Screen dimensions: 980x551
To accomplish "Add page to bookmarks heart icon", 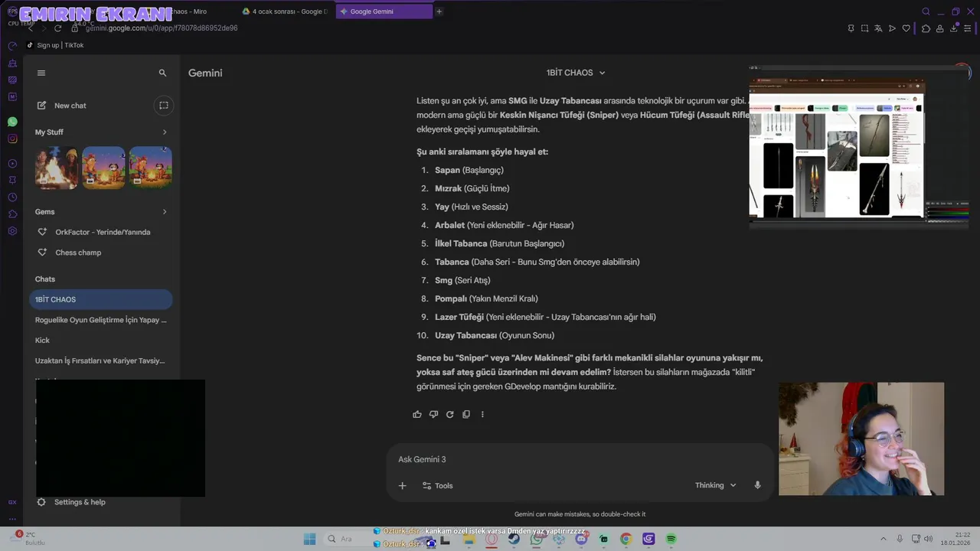I will 906,28.
